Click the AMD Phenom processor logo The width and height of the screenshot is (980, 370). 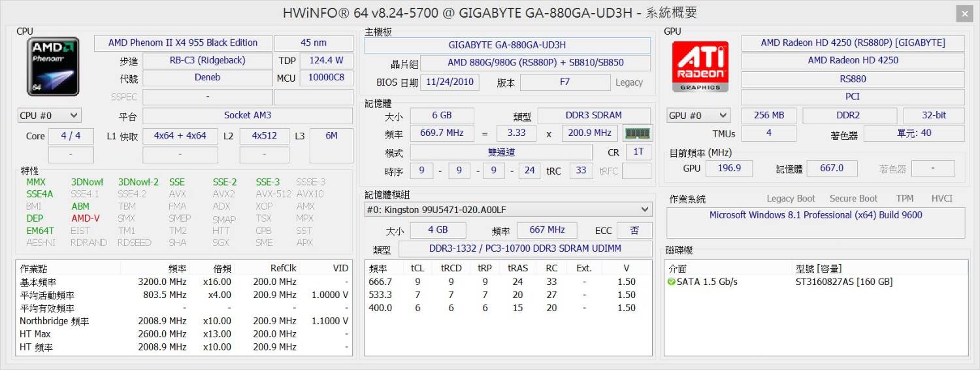tap(53, 67)
